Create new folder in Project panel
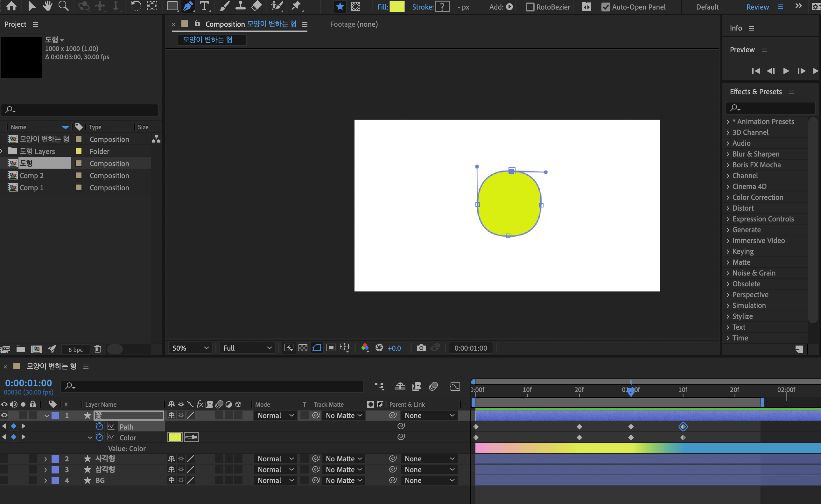 coord(21,349)
